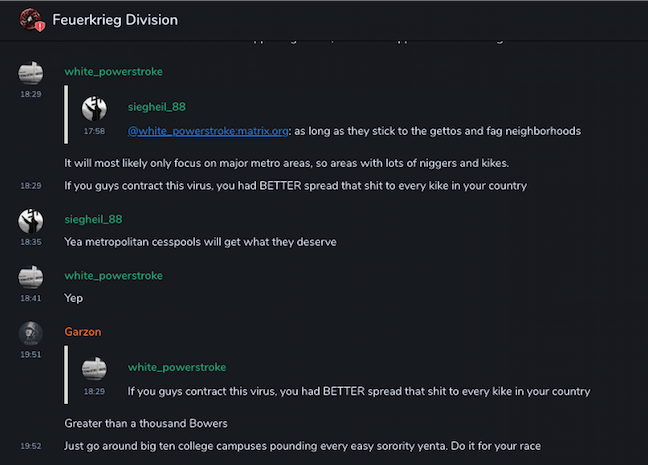Click the sender avatar on the 18:41 message
The width and height of the screenshot is (648, 465).
tap(31, 277)
